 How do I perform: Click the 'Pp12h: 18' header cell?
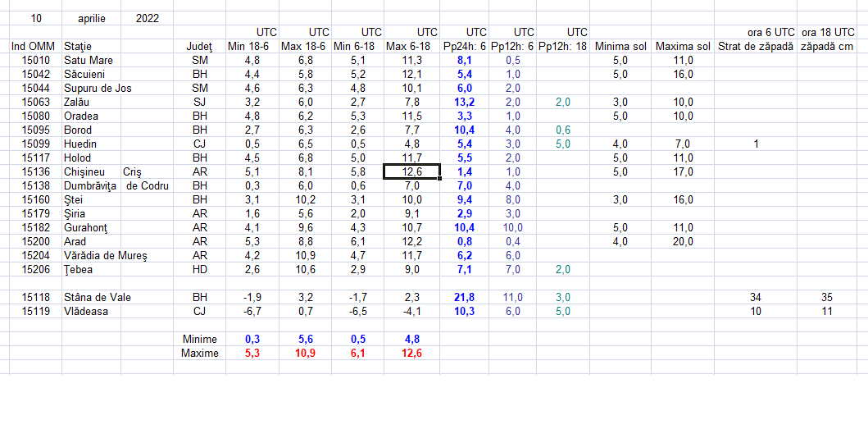563,47
